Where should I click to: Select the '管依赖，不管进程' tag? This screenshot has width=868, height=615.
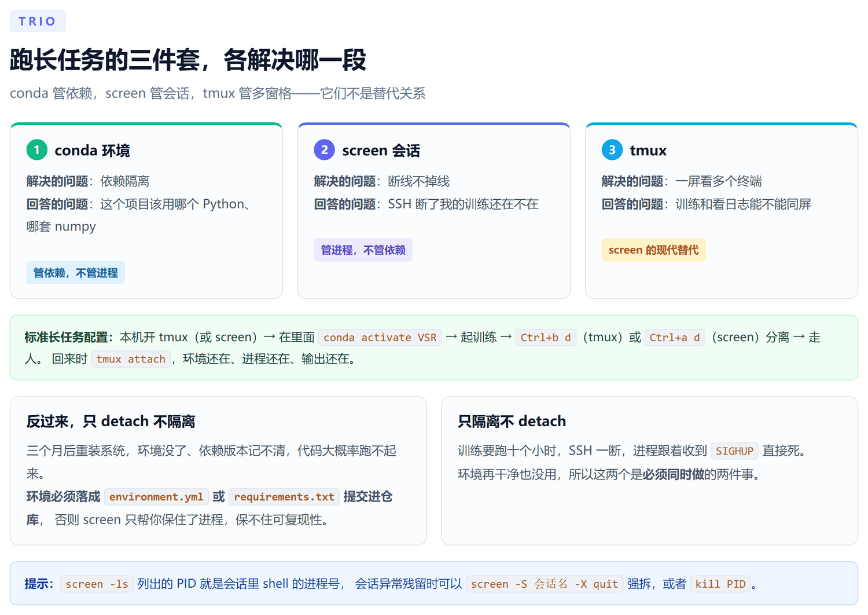pyautogui.click(x=76, y=273)
